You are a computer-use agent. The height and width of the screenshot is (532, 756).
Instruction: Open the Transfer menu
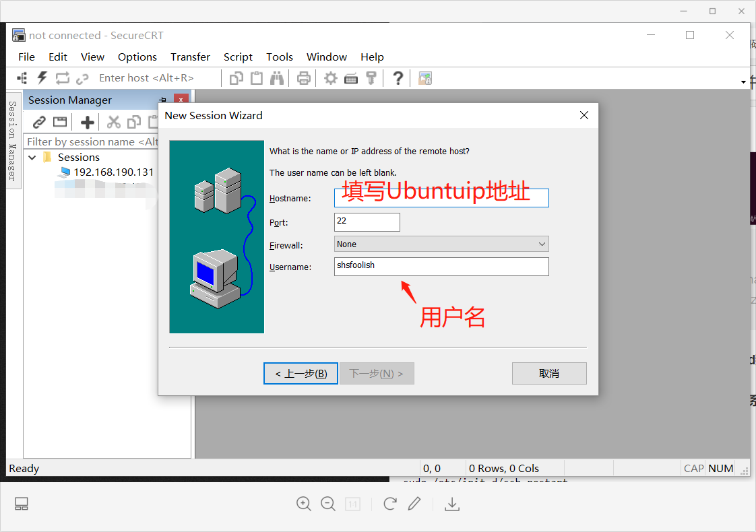190,57
